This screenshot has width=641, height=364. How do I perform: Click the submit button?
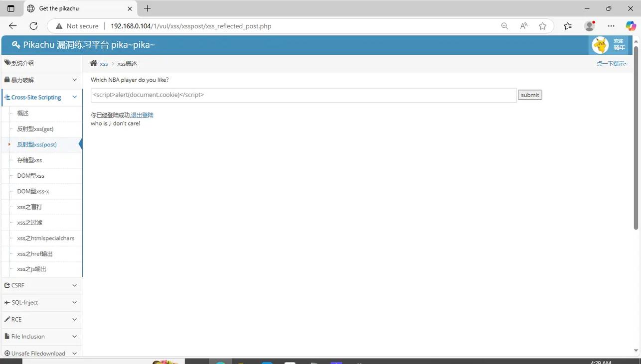tap(530, 95)
